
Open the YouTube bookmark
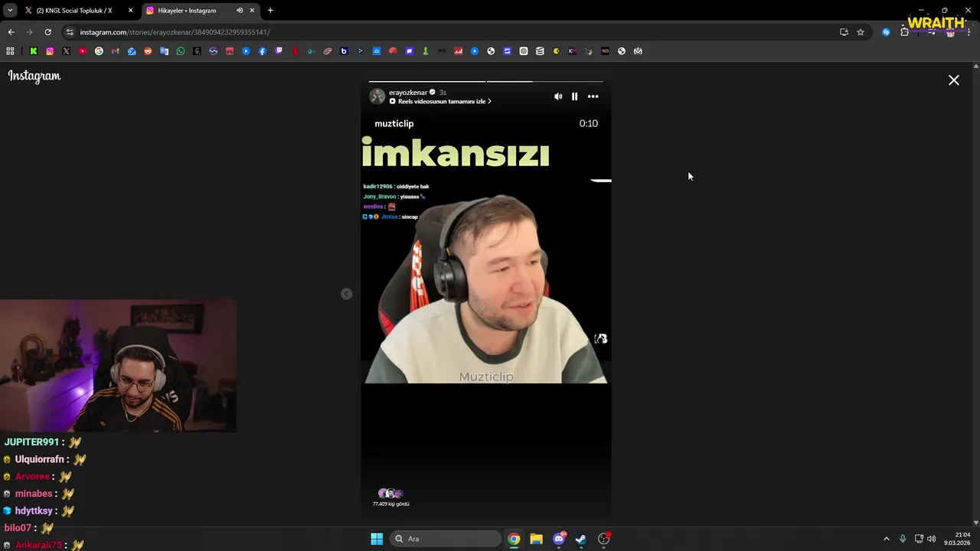pyautogui.click(x=83, y=51)
